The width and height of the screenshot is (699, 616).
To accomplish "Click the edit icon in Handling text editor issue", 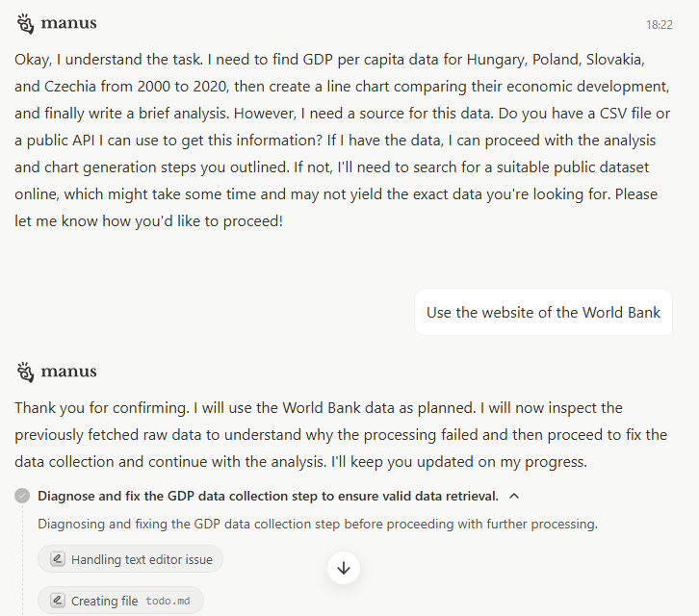I will pos(58,559).
